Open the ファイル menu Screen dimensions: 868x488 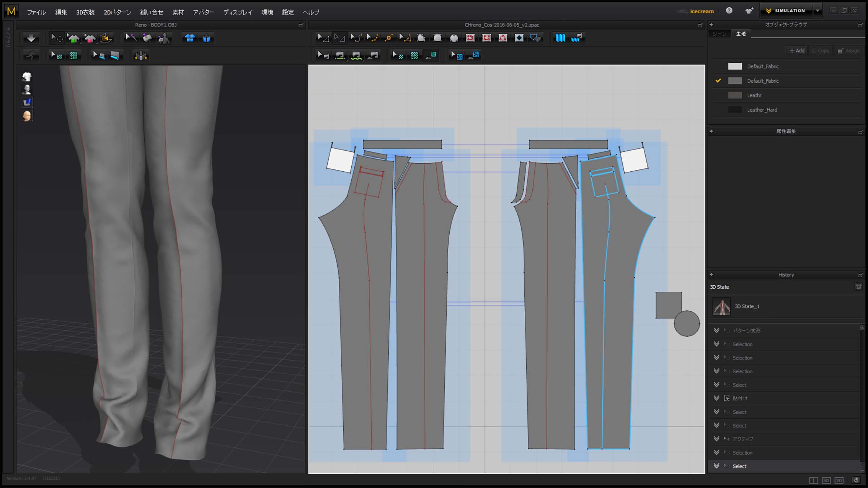tap(36, 12)
